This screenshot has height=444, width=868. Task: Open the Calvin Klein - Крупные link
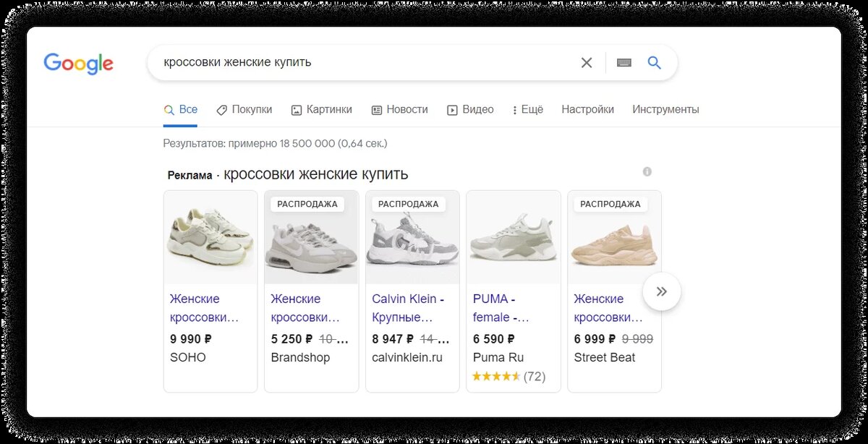(x=408, y=308)
